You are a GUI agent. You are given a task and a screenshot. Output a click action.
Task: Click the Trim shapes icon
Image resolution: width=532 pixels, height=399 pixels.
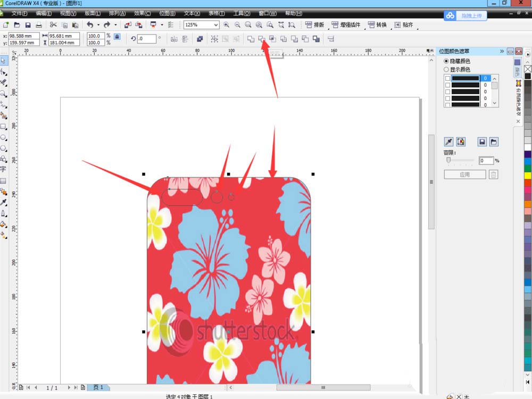click(262, 39)
